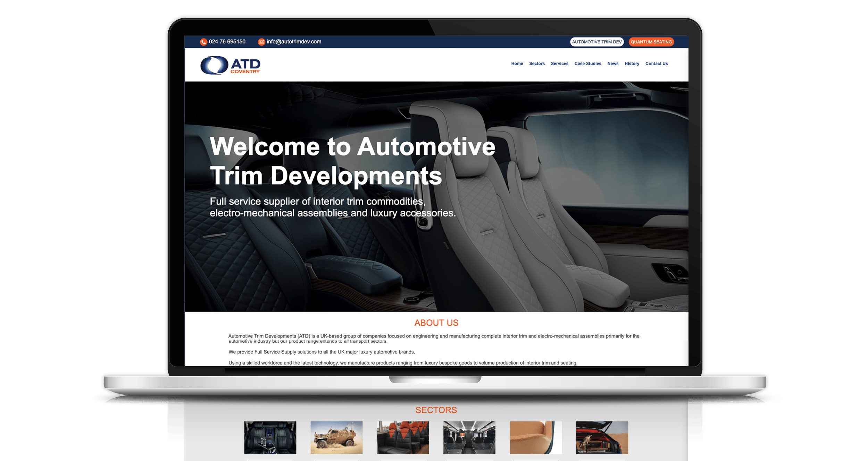Open the Case Studies menu item
The width and height of the screenshot is (868, 461).
coord(587,64)
